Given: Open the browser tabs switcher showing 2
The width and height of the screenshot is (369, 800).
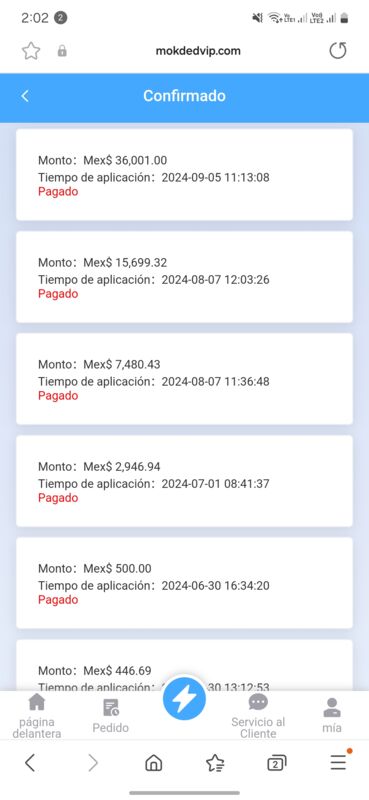Looking at the screenshot, I should coord(277,763).
